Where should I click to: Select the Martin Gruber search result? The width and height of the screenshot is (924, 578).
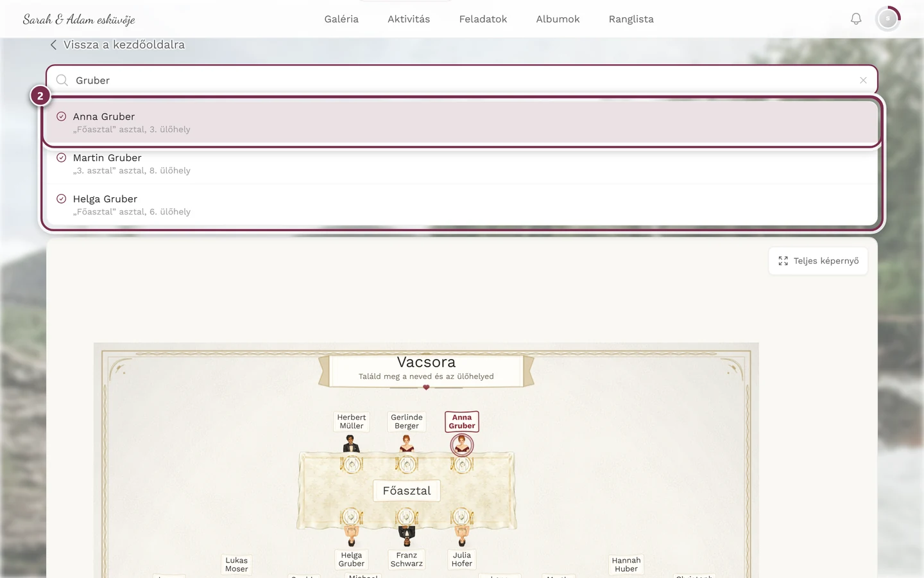[462, 163]
